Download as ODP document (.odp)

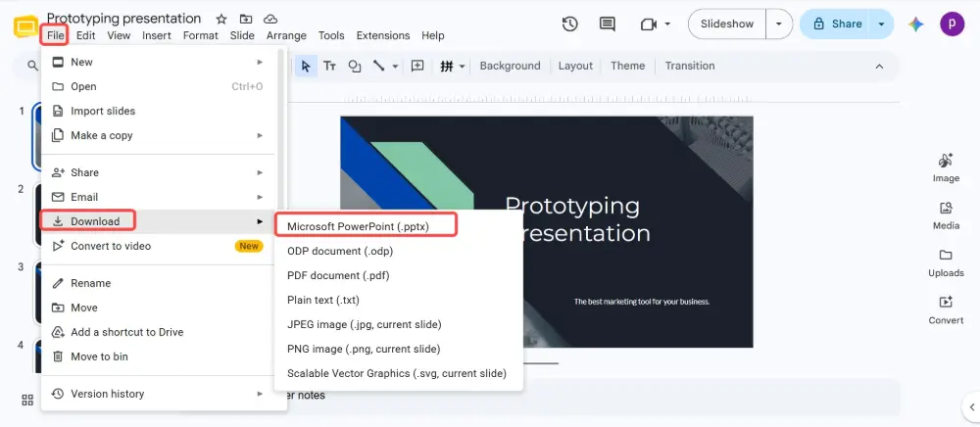click(398, 251)
